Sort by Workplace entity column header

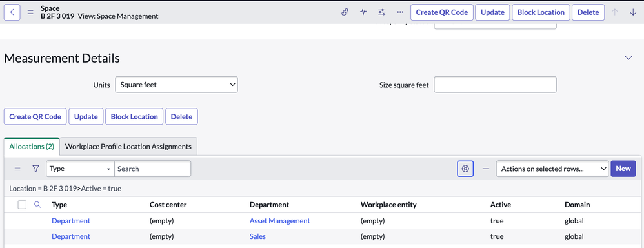(x=388, y=204)
